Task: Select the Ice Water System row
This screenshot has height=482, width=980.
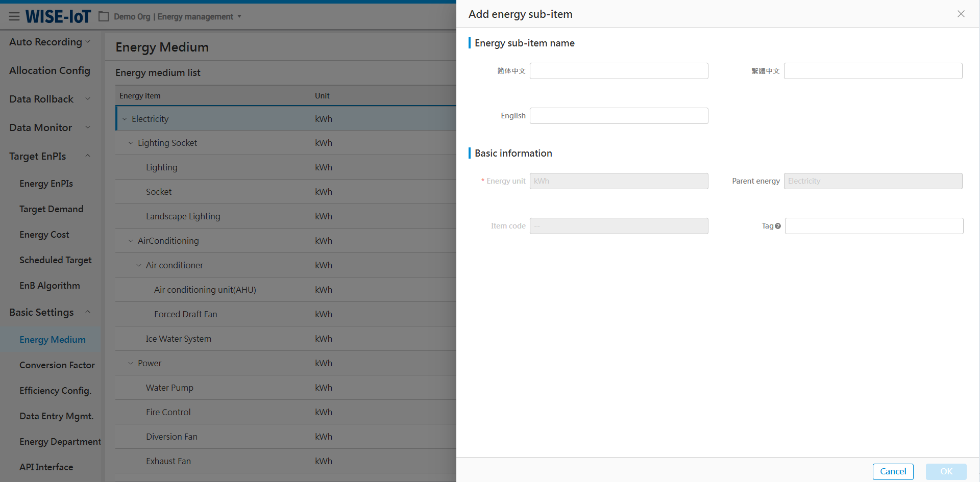Action: tap(178, 339)
